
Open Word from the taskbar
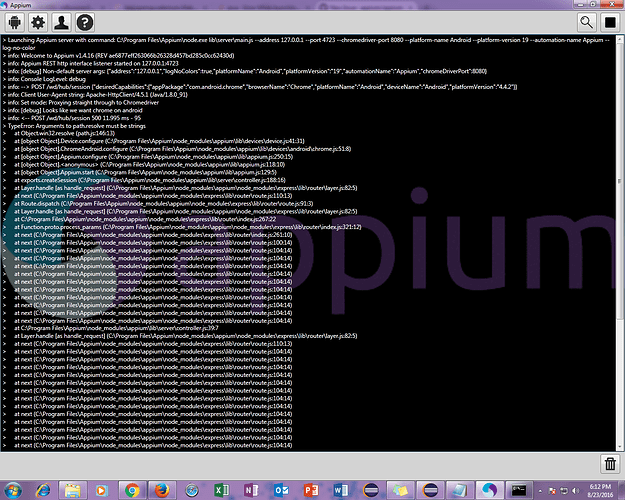[341, 490]
